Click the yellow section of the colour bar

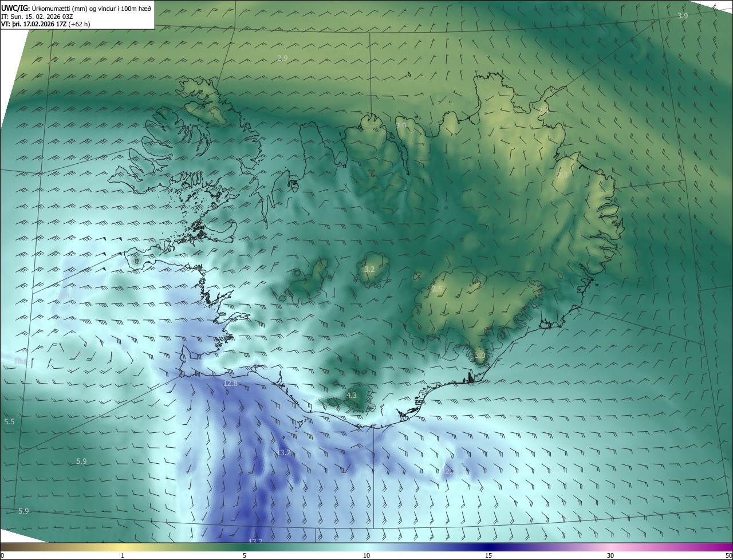click(x=123, y=547)
